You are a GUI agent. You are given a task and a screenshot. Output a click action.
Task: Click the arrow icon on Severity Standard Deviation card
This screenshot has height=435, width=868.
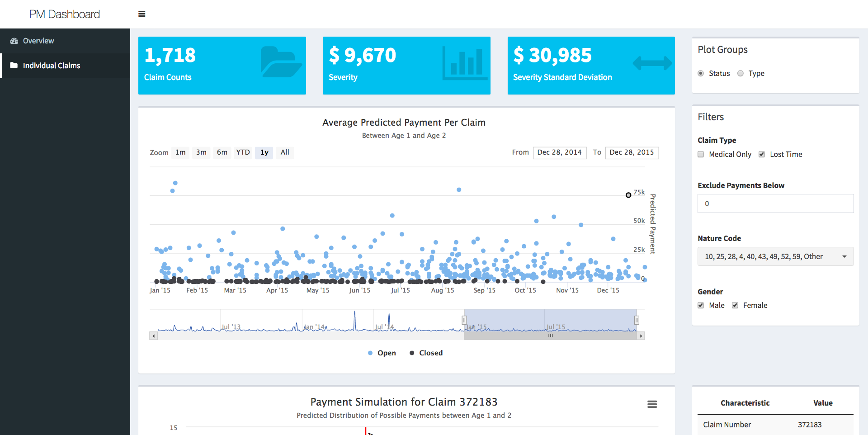tap(651, 64)
